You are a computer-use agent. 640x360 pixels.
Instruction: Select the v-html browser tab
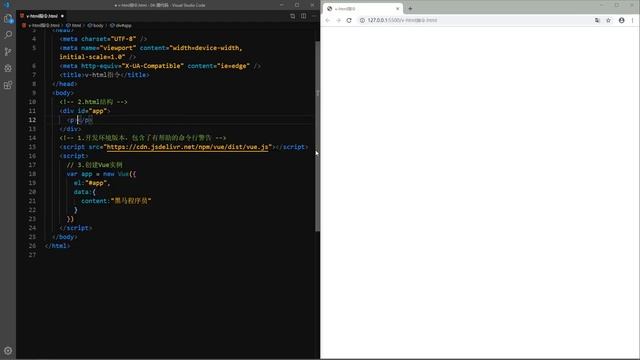[x=362, y=9]
